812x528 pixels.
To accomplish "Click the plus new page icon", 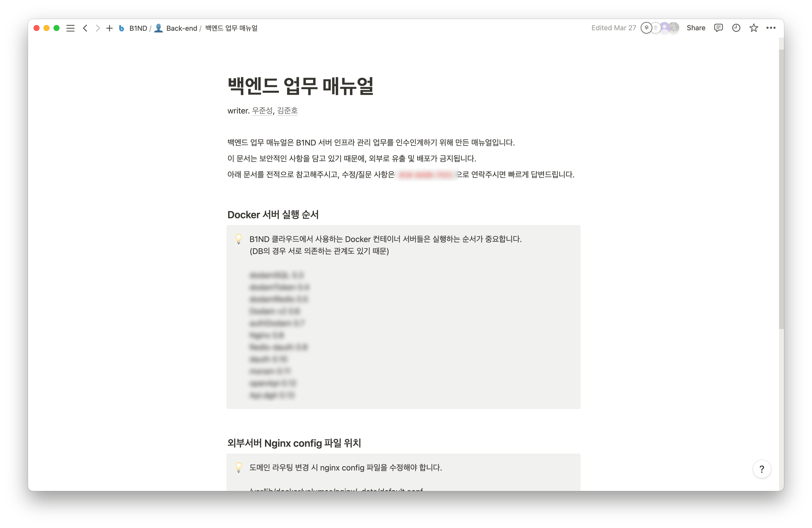I will [109, 28].
